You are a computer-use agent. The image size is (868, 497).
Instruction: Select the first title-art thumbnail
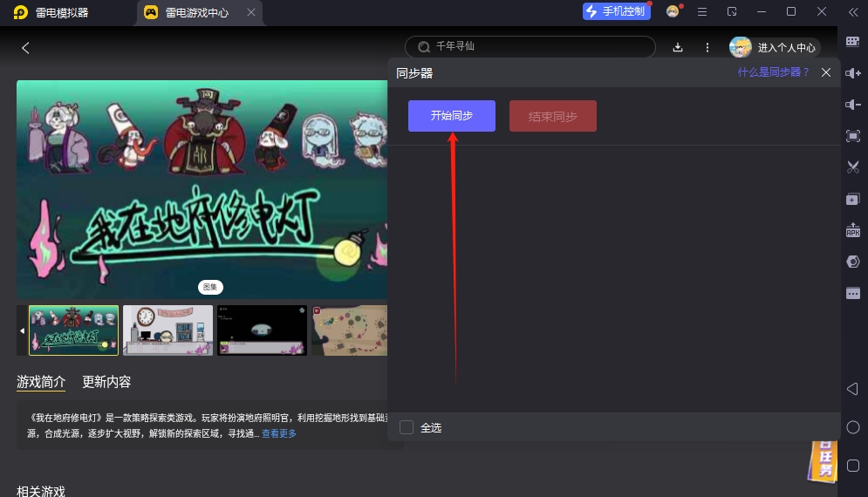pos(73,330)
